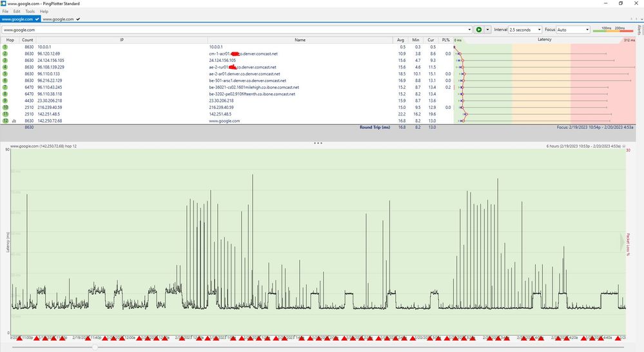This screenshot has height=352, width=644.
Task: Start tracing with the green play button
Action: [478, 30]
